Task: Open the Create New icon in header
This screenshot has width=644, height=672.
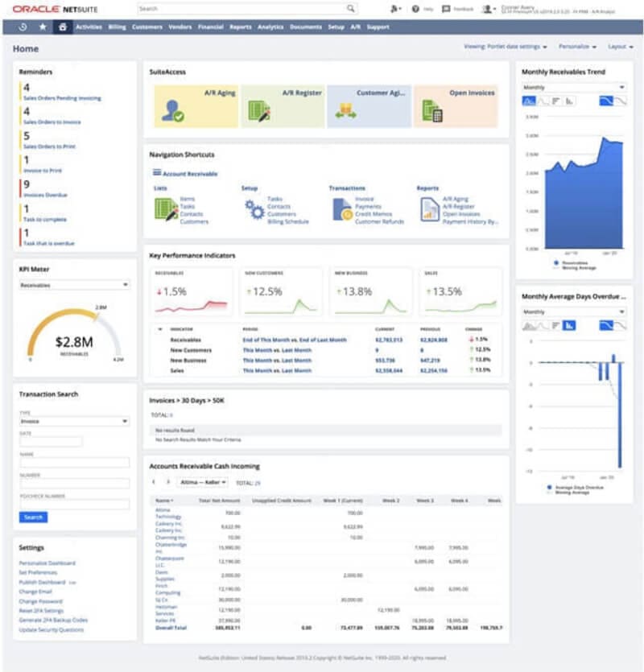Action: click(x=394, y=9)
